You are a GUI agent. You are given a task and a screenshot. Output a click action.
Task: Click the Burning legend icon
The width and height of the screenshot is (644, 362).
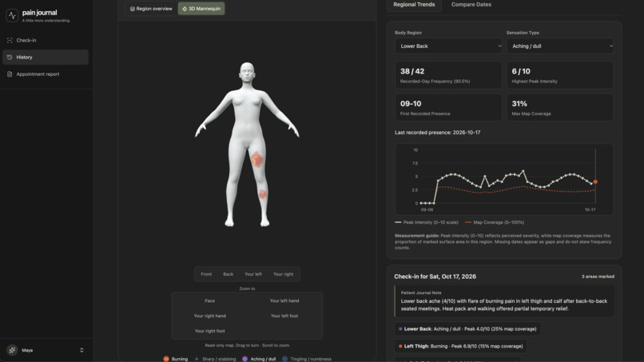tap(166, 359)
